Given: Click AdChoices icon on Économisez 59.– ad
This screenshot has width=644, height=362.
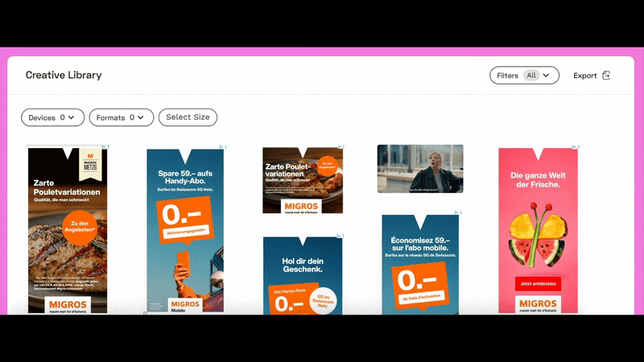Looking at the screenshot, I should (457, 212).
